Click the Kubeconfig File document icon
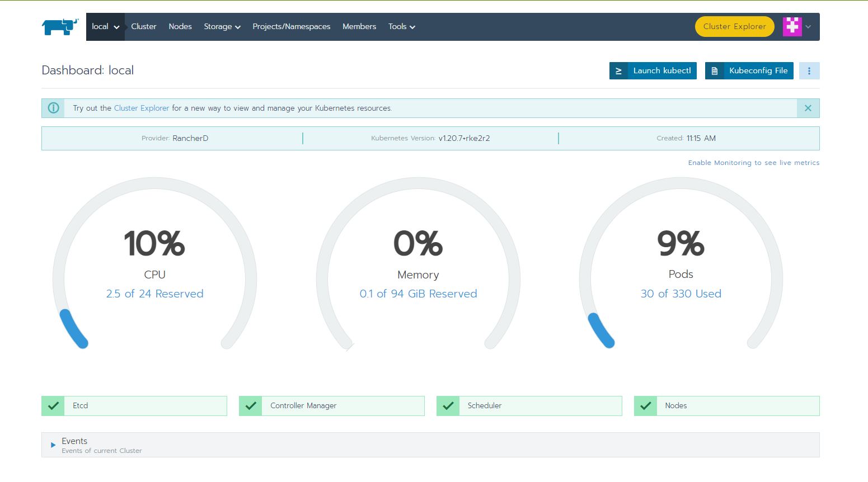868x482 pixels. [714, 71]
